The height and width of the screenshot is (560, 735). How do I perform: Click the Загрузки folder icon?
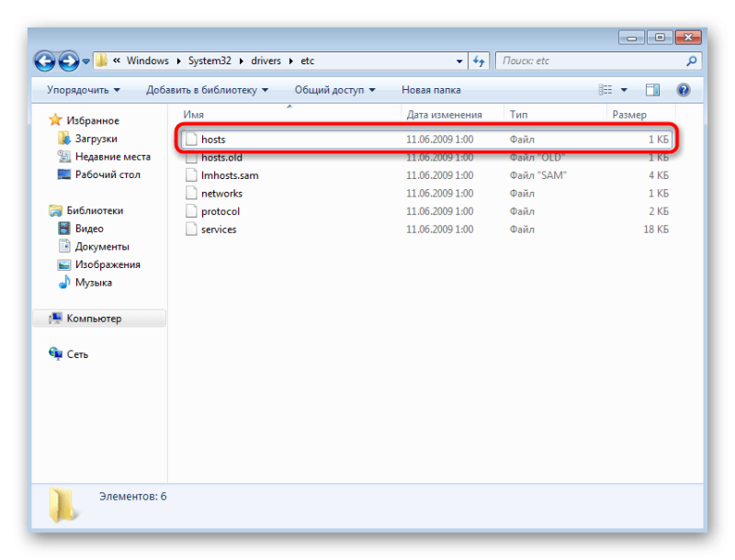pyautogui.click(x=63, y=138)
